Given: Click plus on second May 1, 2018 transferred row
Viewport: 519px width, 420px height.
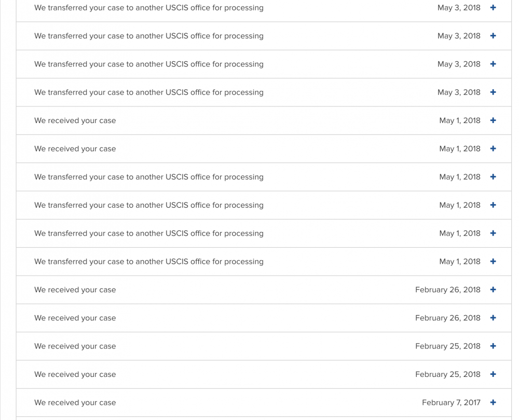Looking at the screenshot, I should (493, 205).
